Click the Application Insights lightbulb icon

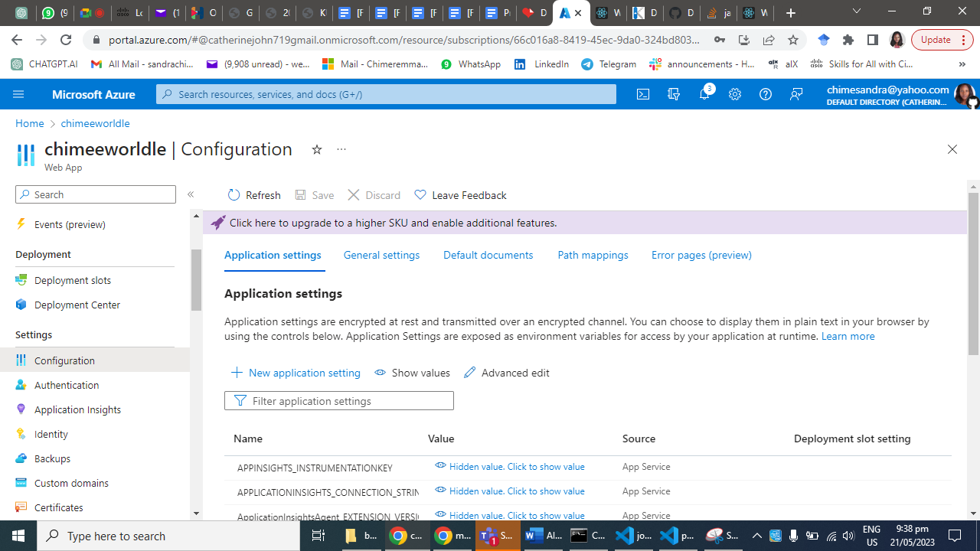(21, 409)
